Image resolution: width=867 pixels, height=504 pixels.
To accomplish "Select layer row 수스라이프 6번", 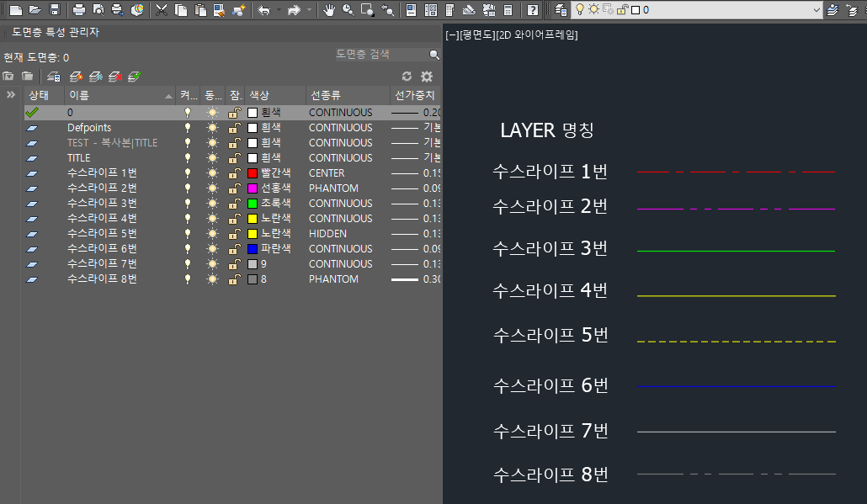I will (232, 249).
